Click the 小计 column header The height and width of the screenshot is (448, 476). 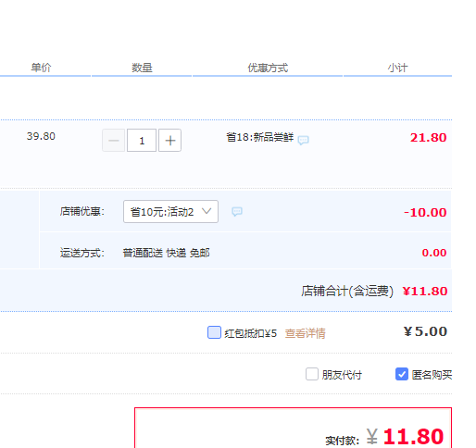[397, 68]
